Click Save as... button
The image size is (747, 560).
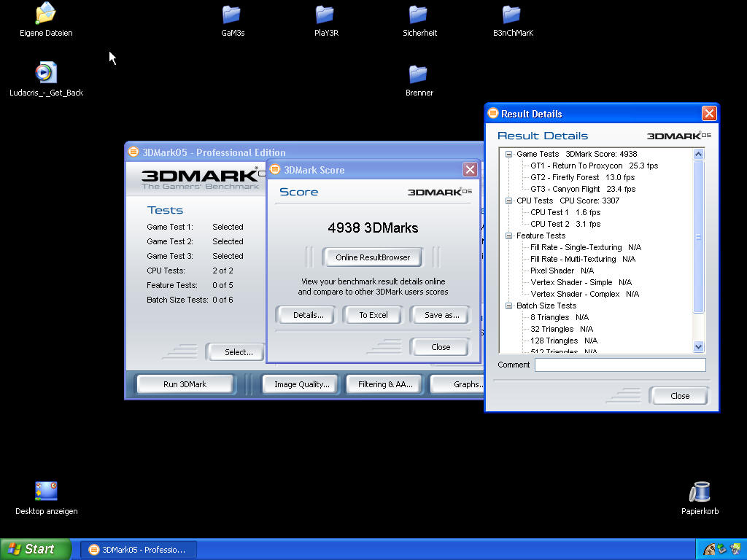coord(441,315)
